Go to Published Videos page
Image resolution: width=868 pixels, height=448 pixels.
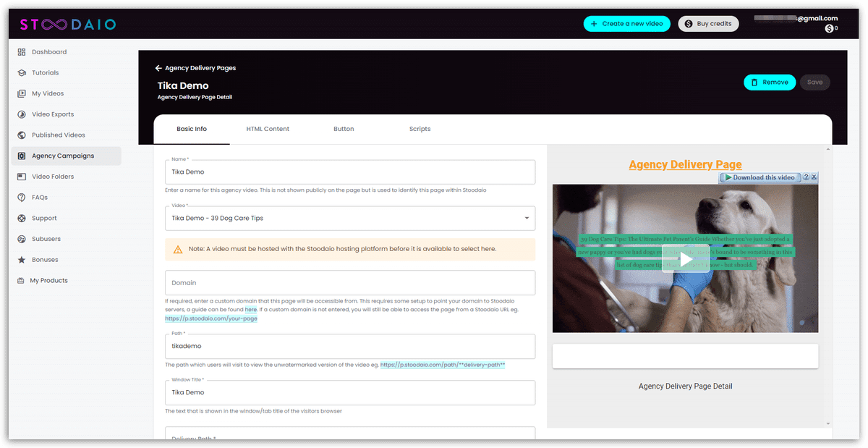[x=59, y=135]
